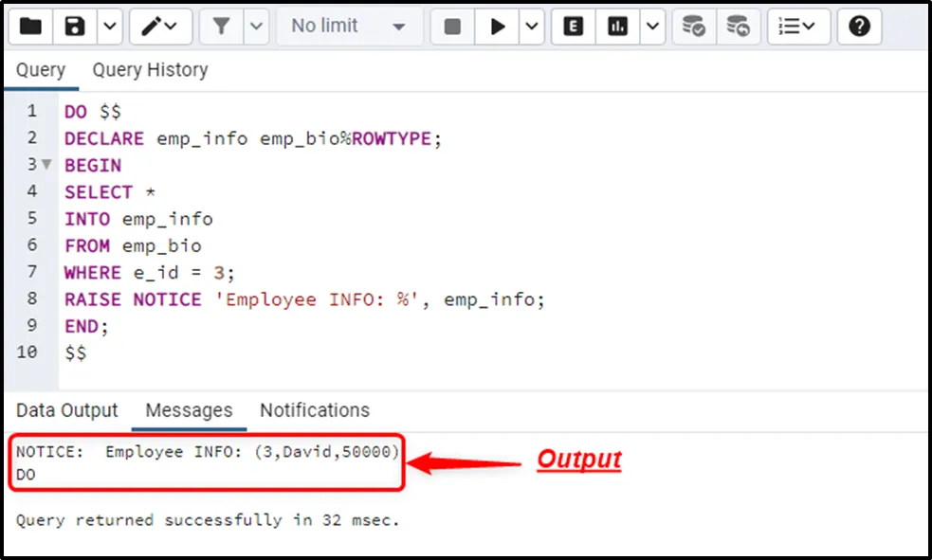The height and width of the screenshot is (560, 932).
Task: Stop the running query
Action: 452,27
